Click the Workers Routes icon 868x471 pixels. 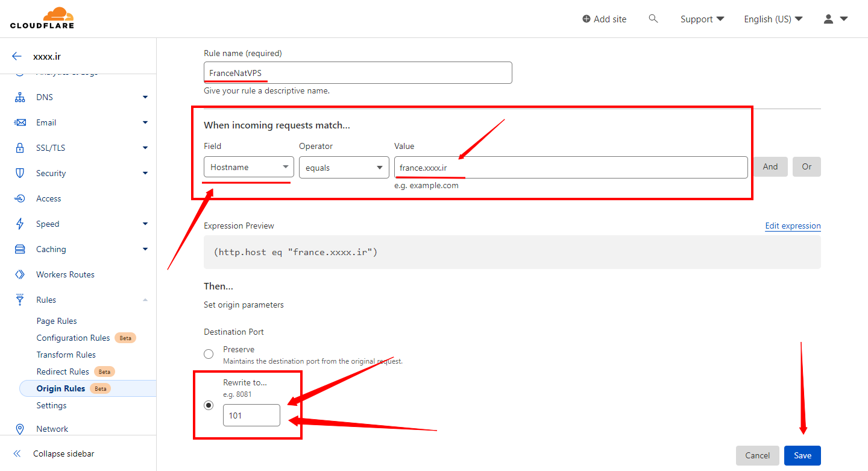point(20,274)
